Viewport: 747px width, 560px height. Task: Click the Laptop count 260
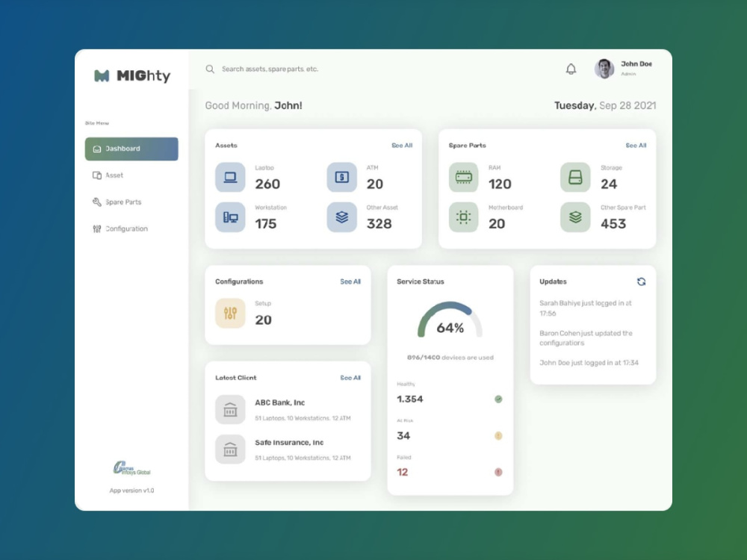267,184
